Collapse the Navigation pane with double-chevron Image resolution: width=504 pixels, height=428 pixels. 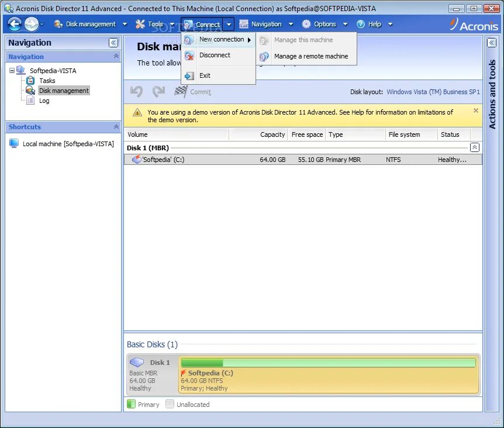[x=113, y=43]
